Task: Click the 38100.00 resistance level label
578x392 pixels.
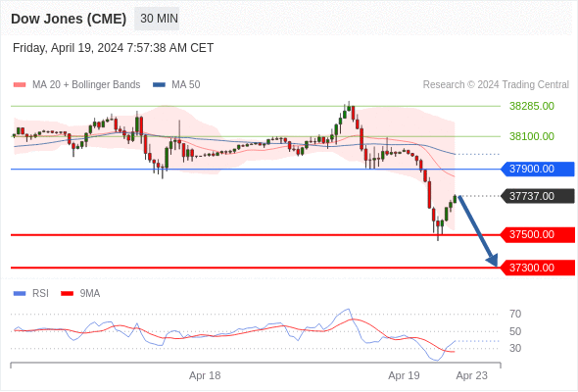Action: pyautogui.click(x=532, y=136)
